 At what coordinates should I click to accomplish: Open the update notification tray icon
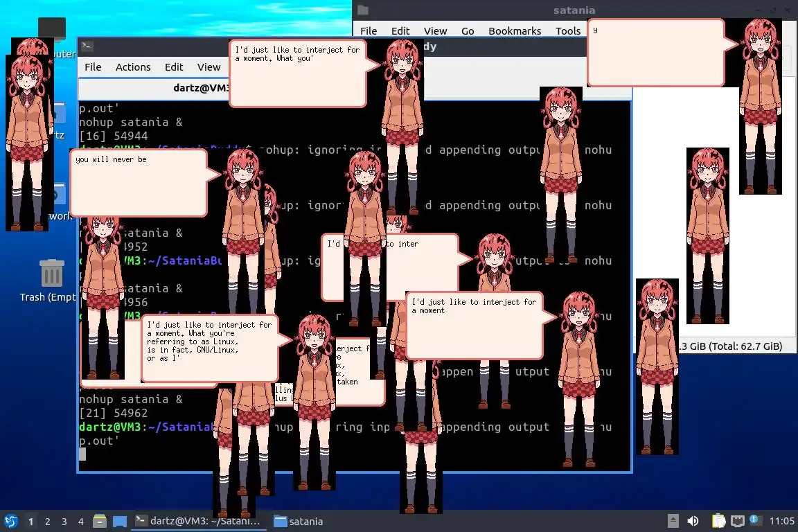755,520
